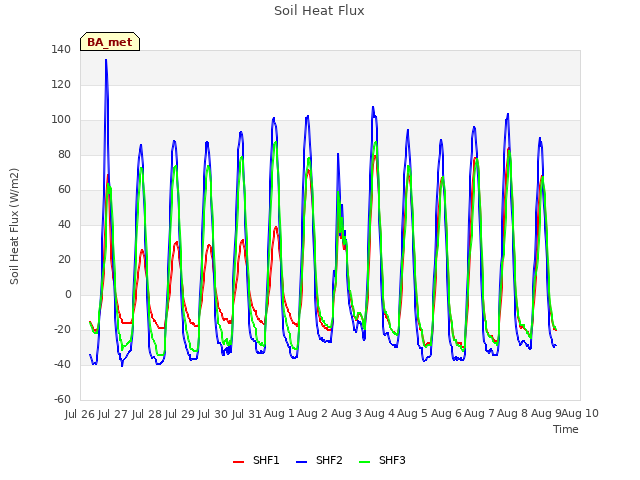Viewport: 640px width, 480px height.
Task: Click the Aug 2 x-axis label
Action: pos(313,414)
